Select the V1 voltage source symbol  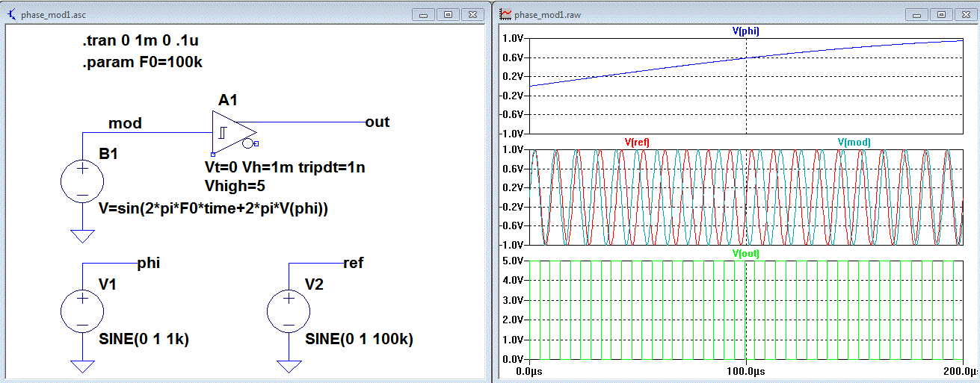pos(81,311)
